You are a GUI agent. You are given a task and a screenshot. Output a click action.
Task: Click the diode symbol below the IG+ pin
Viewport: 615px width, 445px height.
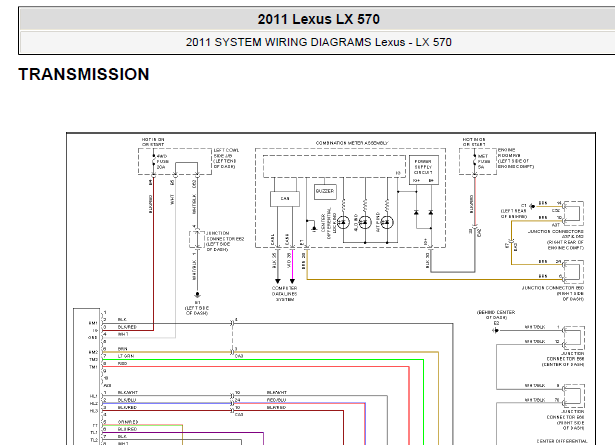tap(416, 213)
